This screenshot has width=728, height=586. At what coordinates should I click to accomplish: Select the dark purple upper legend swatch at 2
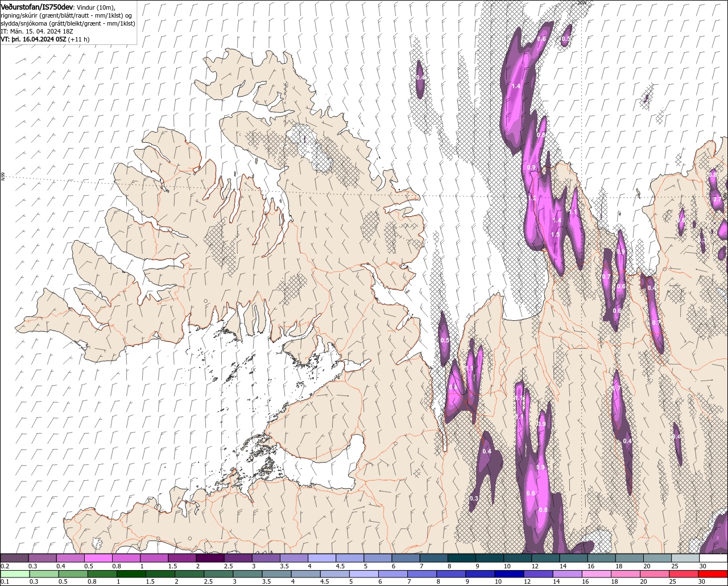[x=210, y=558]
